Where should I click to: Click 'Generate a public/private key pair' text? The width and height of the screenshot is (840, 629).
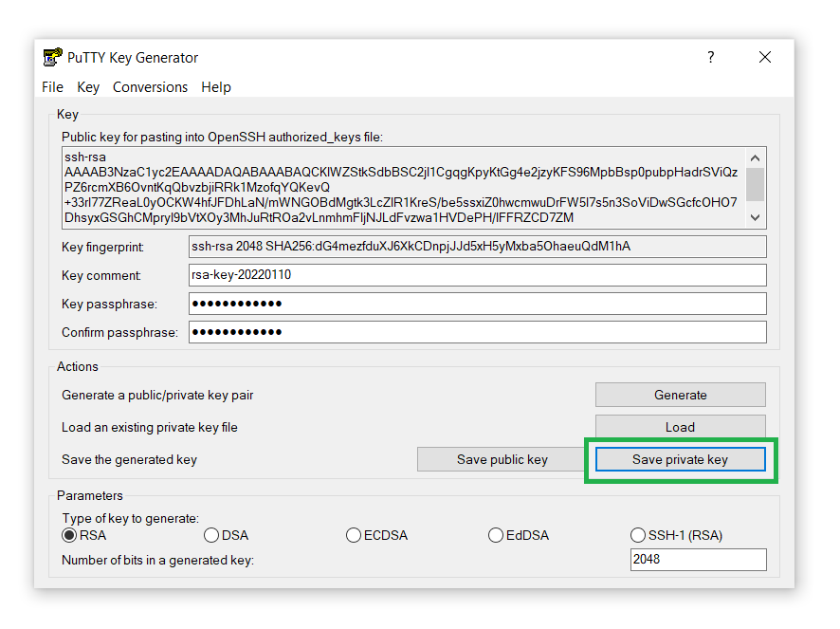coord(157,396)
